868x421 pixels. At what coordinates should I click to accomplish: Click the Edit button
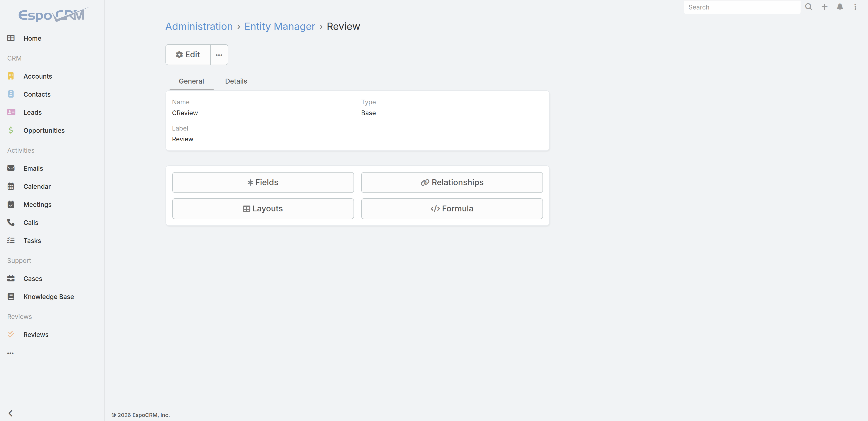coord(188,55)
